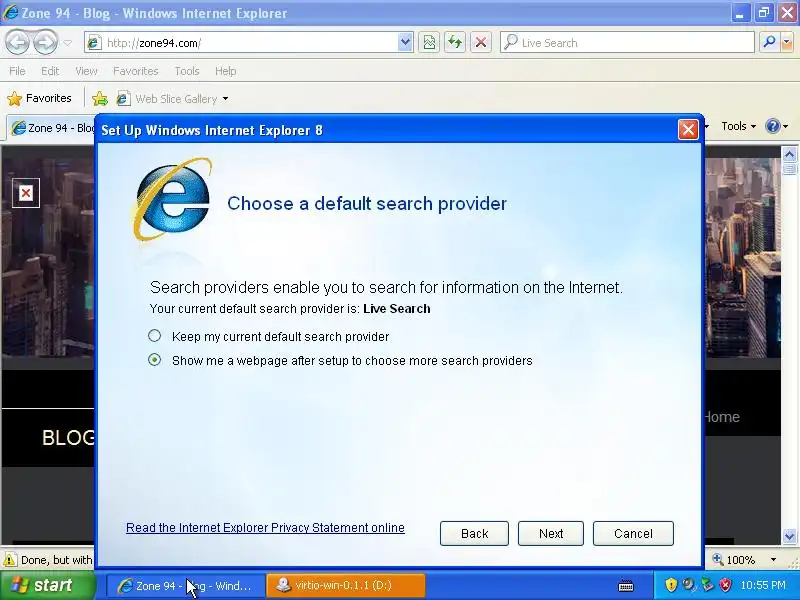The image size is (800, 600).
Task: Click the Home link on the webpage
Action: click(x=722, y=417)
